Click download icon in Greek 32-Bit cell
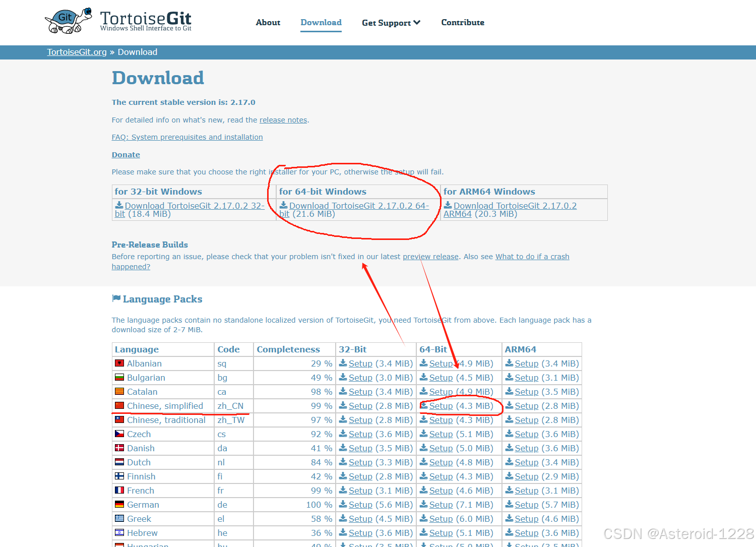756x547 pixels. [x=343, y=518]
